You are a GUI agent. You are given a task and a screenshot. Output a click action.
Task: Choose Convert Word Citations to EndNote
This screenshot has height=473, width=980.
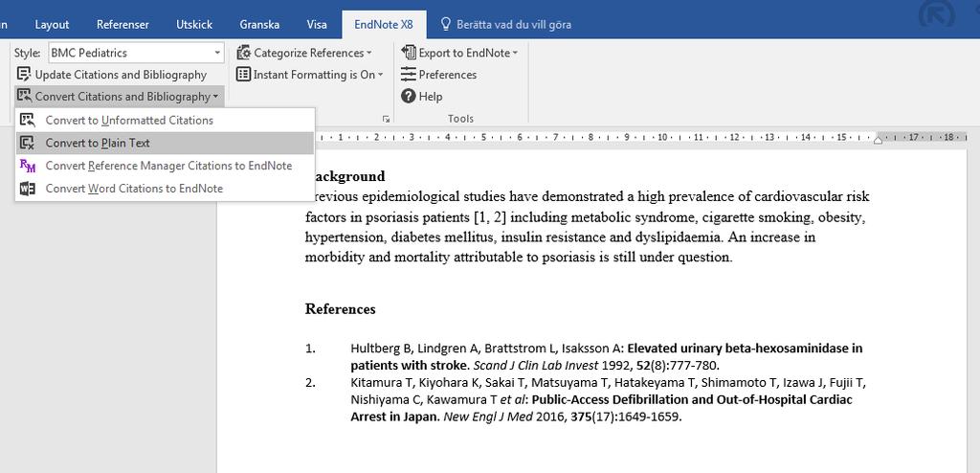pyautogui.click(x=165, y=189)
